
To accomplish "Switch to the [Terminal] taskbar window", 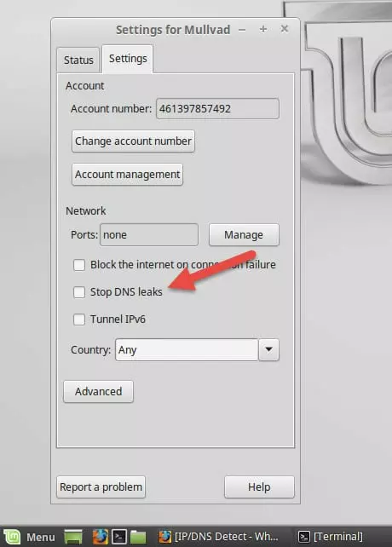I will click(x=331, y=537).
